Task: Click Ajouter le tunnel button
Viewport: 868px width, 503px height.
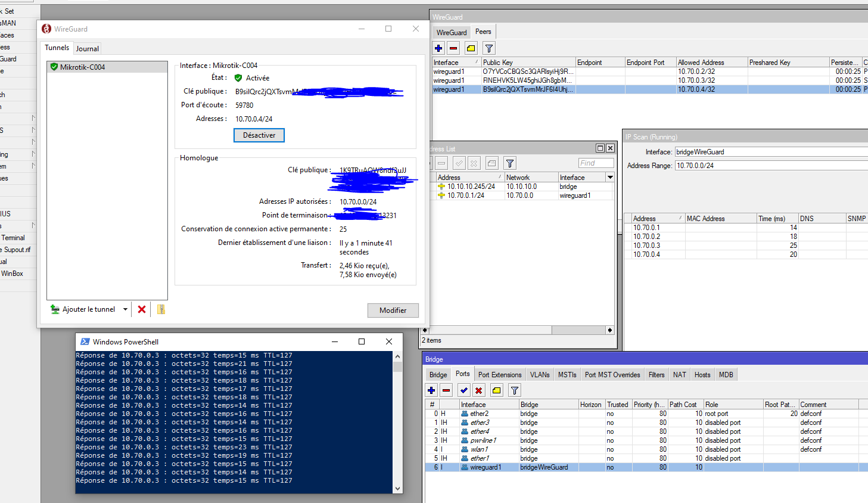Action: 83,309
